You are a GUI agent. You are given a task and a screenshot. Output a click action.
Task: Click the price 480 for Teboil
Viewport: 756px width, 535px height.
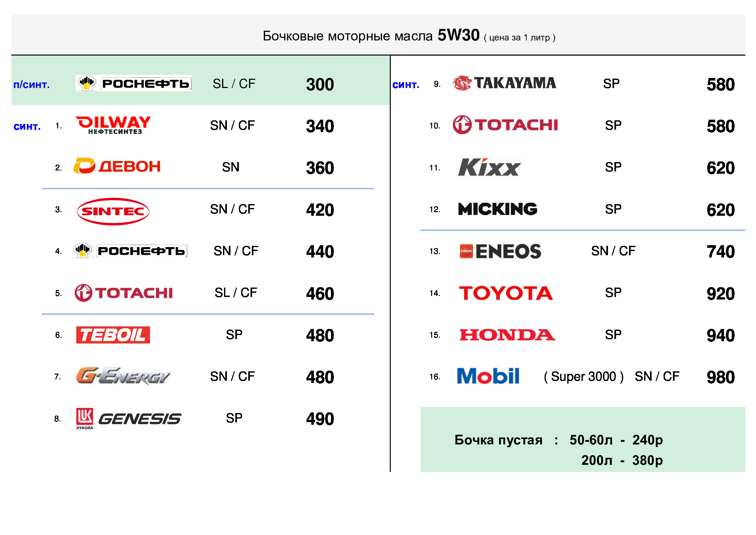320,336
